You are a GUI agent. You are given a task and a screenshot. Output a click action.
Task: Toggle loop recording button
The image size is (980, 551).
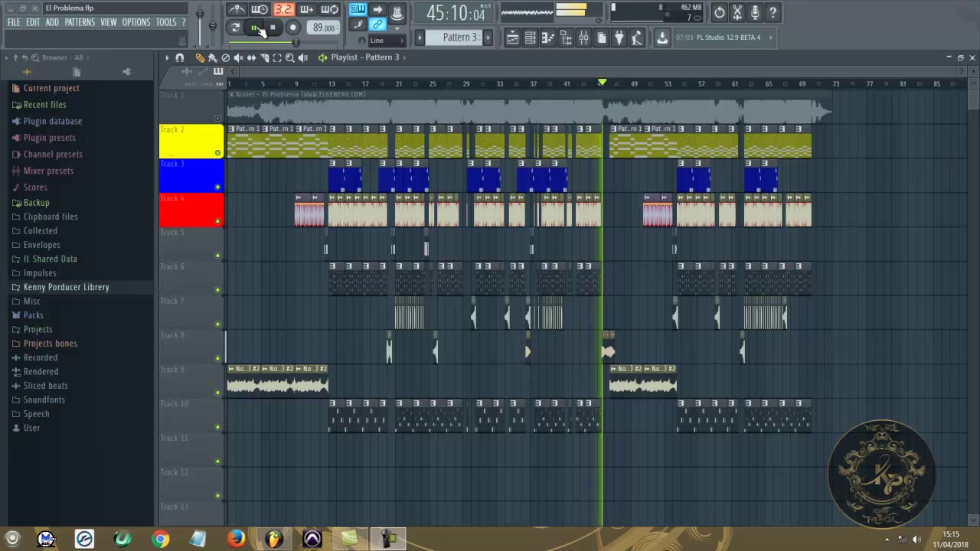[x=330, y=10]
